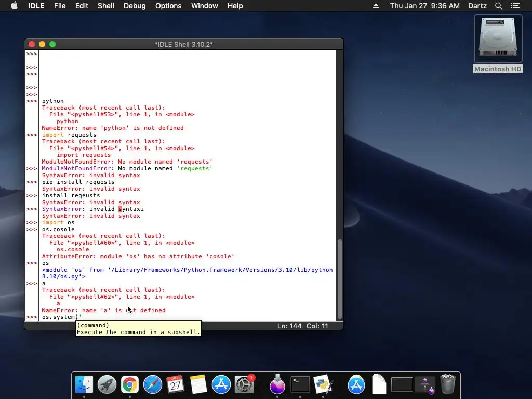Open Notes app in dock
The height and width of the screenshot is (399, 532).
pyautogui.click(x=198, y=385)
